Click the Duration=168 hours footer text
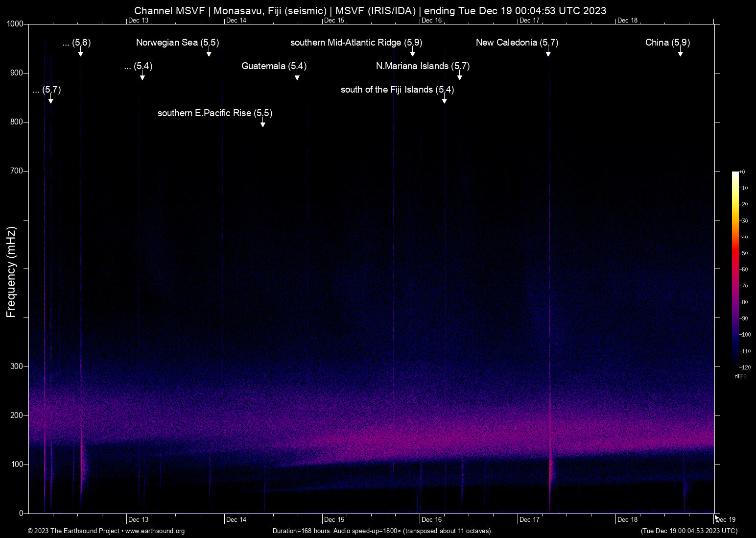This screenshot has height=538, width=756. pyautogui.click(x=382, y=531)
